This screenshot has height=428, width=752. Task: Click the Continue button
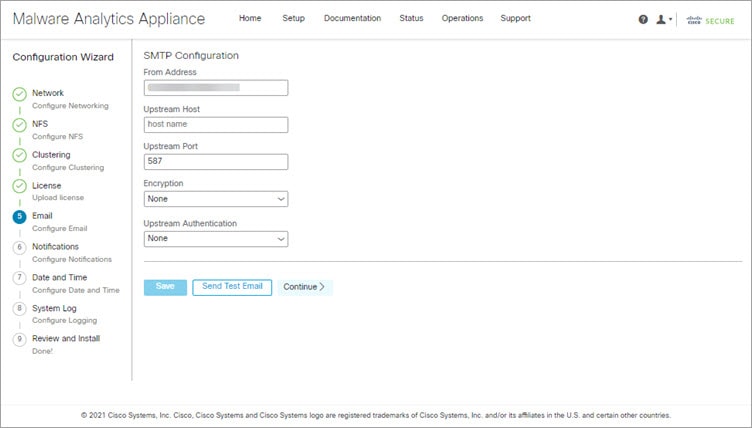305,287
